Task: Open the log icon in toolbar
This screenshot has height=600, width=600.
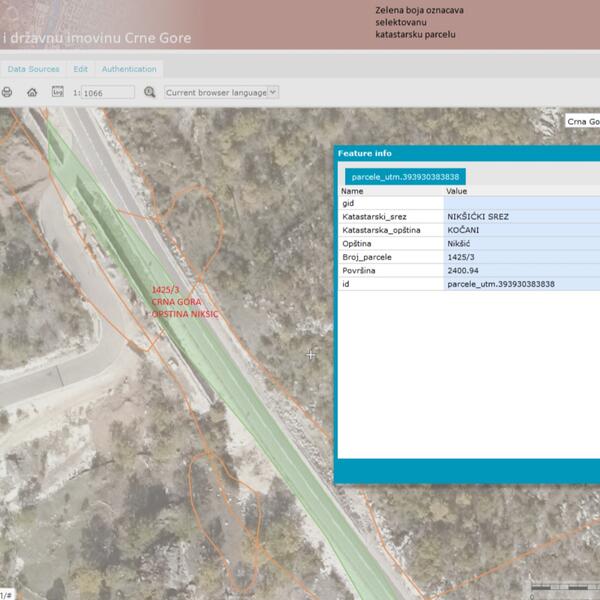Action: (x=57, y=92)
